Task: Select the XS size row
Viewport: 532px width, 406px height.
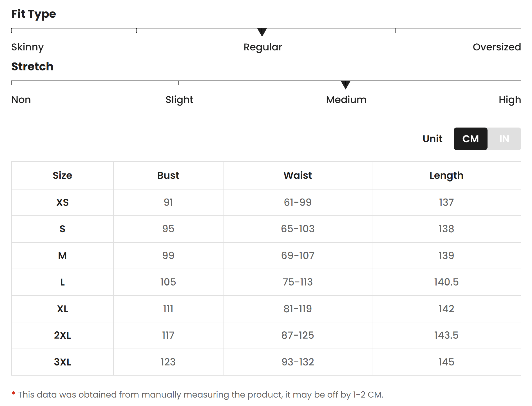Action: pos(266,202)
